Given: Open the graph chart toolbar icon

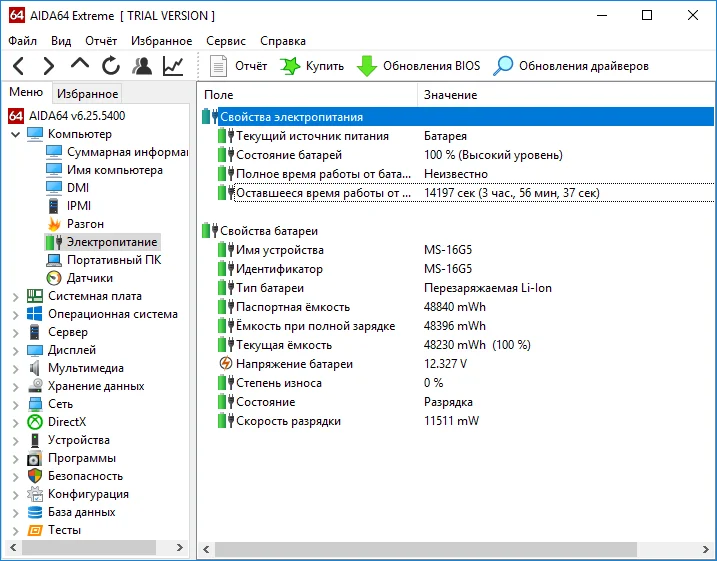Looking at the screenshot, I should point(173,66).
